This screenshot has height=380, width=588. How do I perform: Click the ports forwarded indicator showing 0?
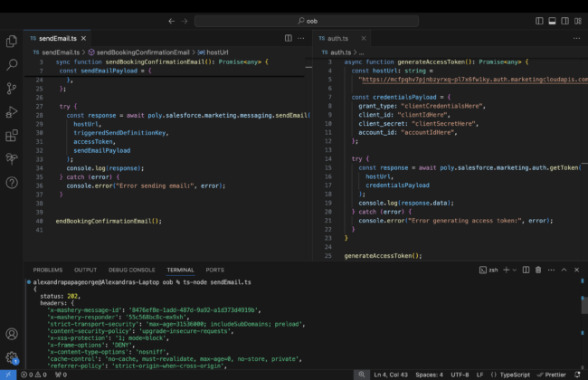point(61,375)
